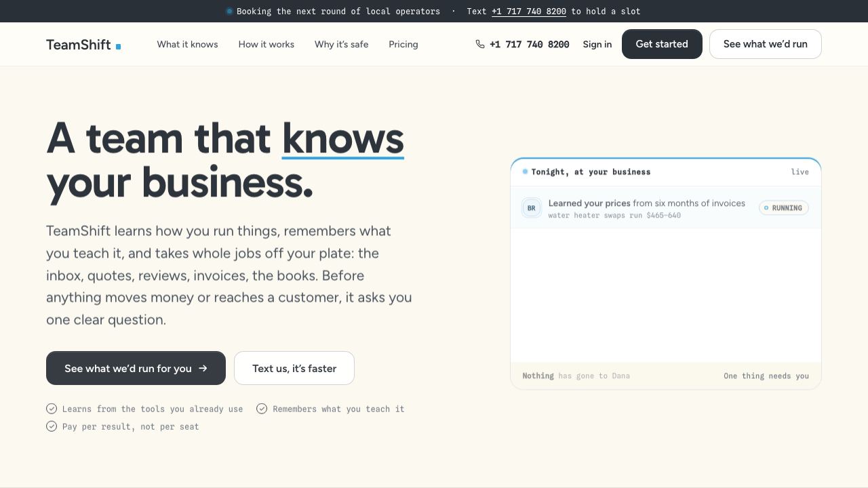Viewport: 868px width, 488px height.
Task: Click Booking the next round banner text
Action: point(338,12)
